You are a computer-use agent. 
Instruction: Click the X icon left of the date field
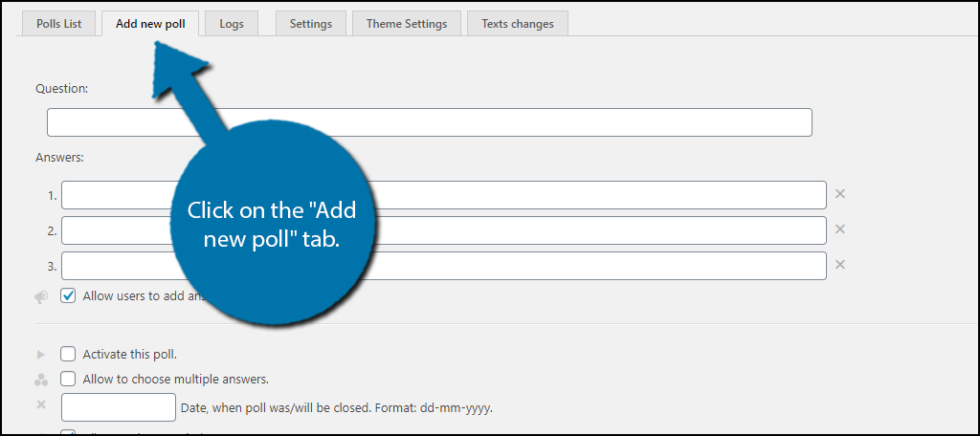tap(40, 404)
